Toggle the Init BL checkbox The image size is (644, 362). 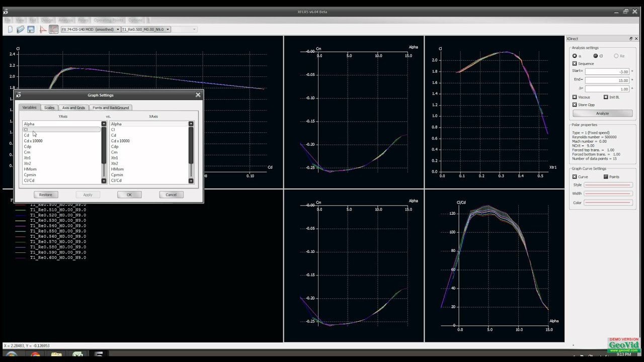point(606,97)
